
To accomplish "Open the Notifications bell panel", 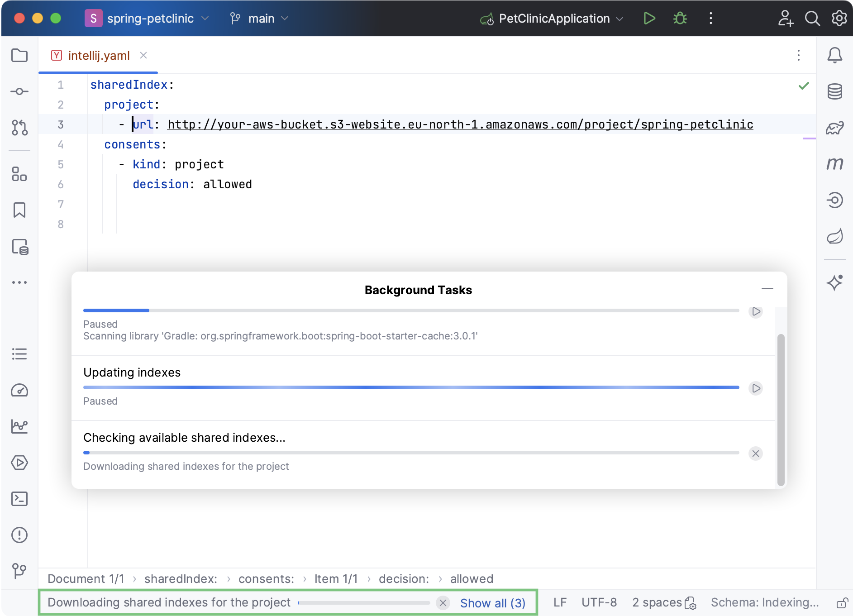I will coord(835,55).
